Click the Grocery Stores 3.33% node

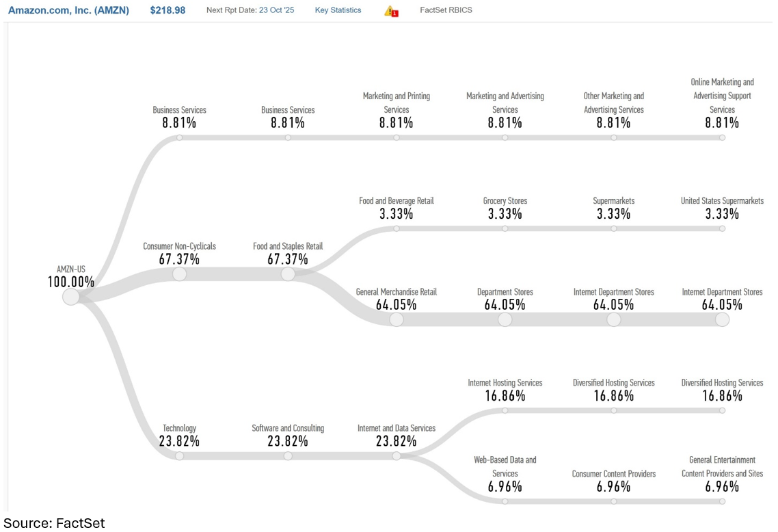point(505,228)
